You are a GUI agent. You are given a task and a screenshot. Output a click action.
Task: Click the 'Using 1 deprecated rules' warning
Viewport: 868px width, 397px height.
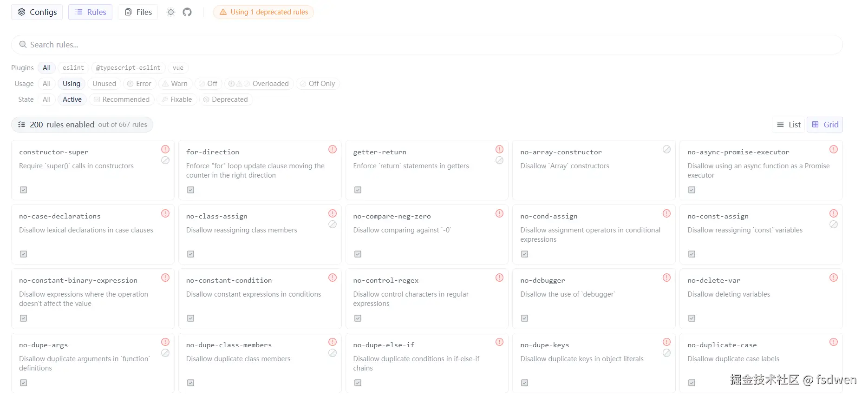click(263, 12)
